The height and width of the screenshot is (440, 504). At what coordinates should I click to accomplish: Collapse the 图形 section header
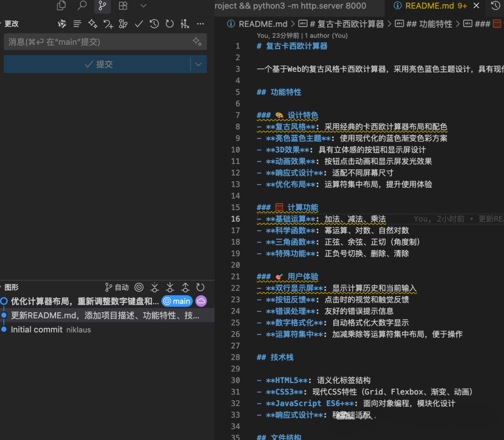click(11, 287)
